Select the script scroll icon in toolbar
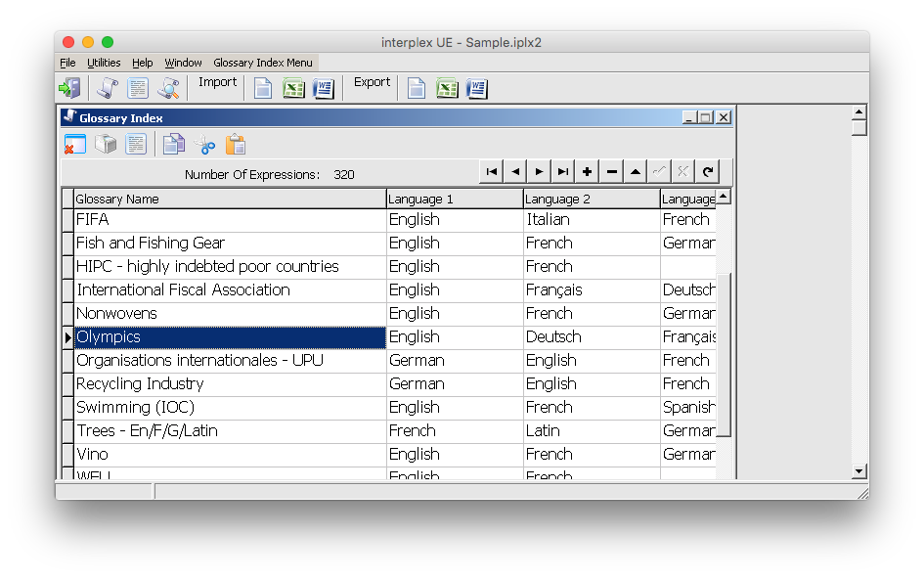This screenshot has width=924, height=578. click(108, 88)
